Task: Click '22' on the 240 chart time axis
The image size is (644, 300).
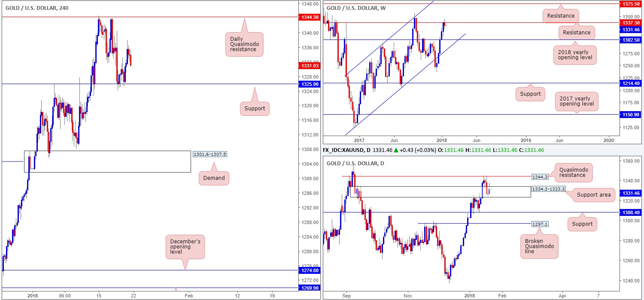Action: point(134,296)
